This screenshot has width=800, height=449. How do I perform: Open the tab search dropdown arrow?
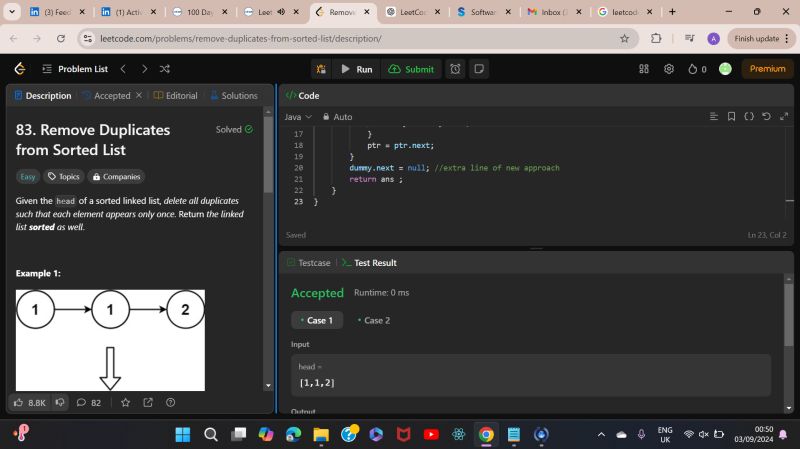12,11
